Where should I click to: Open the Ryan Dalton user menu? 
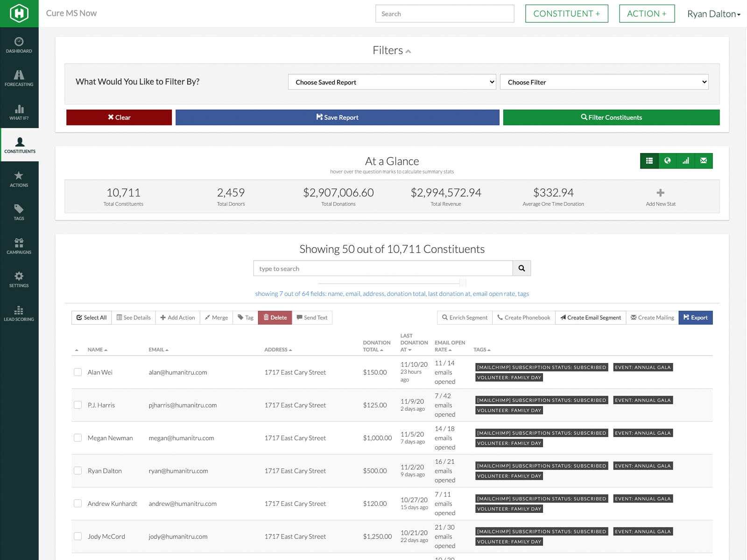coord(714,14)
